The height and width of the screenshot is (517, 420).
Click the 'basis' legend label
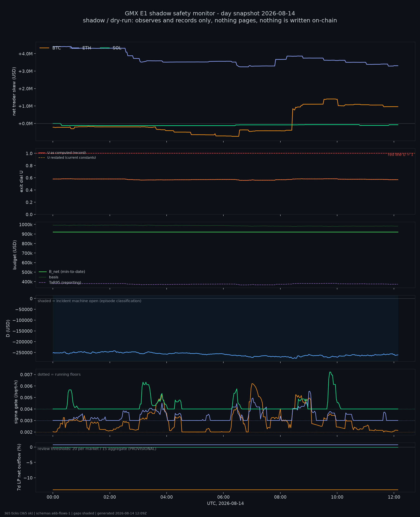[x=54, y=277]
